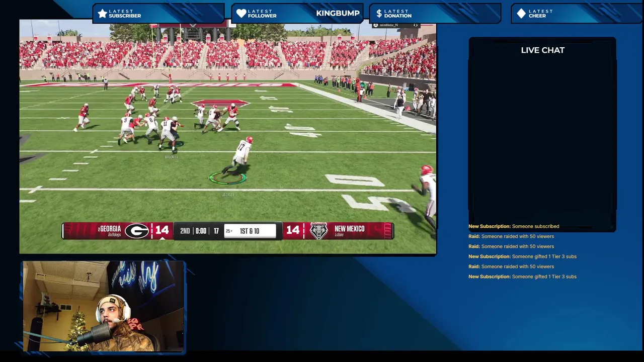Click the 1ST & 10 down indicator

(250, 231)
